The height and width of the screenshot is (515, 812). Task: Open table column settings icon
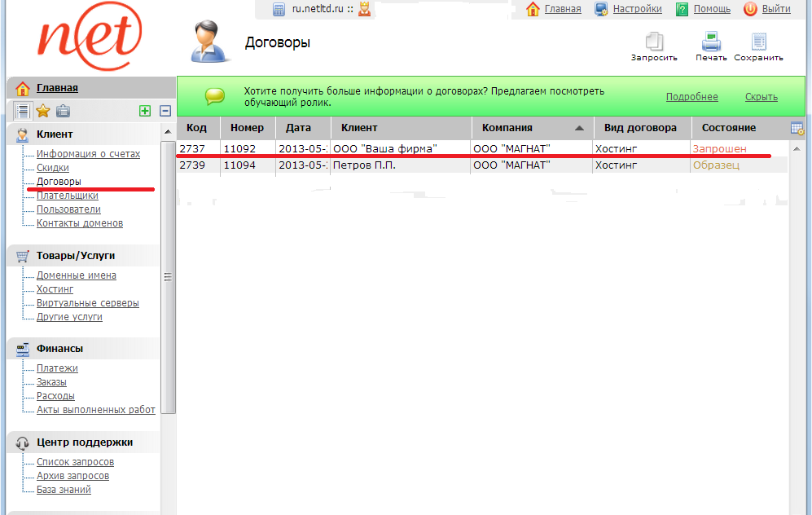pyautogui.click(x=797, y=128)
